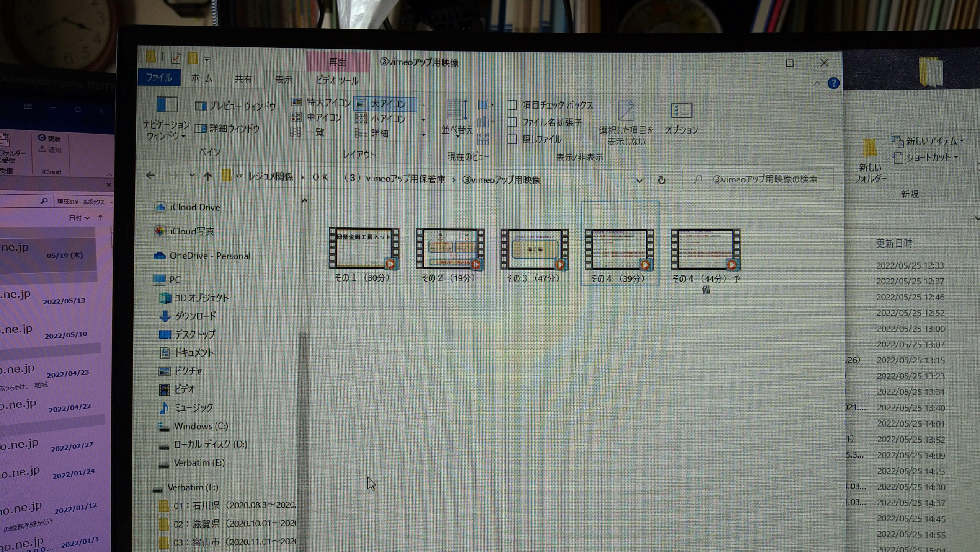Select 特大アイコン layout
Image resolution: width=980 pixels, height=552 pixels.
pos(322,102)
